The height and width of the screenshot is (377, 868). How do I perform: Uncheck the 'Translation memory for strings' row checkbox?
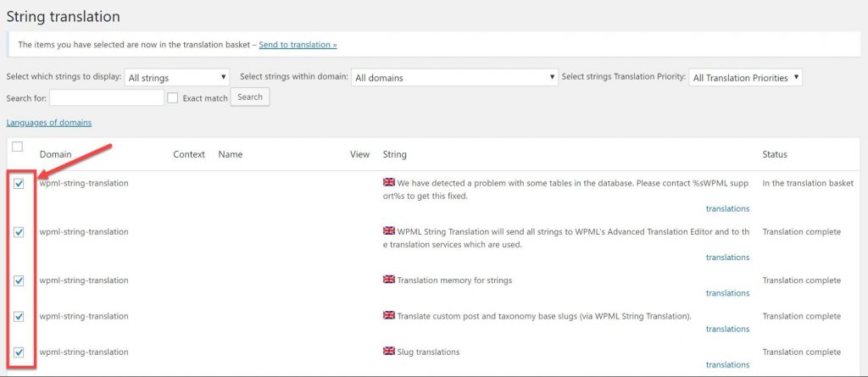tap(19, 281)
